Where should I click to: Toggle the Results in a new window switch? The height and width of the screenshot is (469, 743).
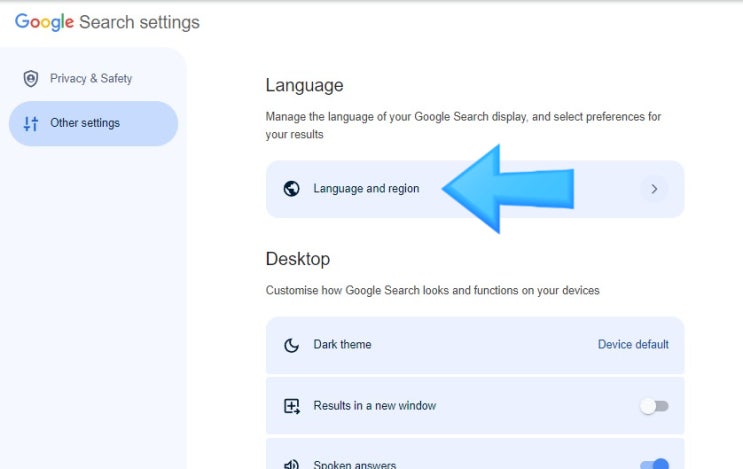tap(654, 406)
